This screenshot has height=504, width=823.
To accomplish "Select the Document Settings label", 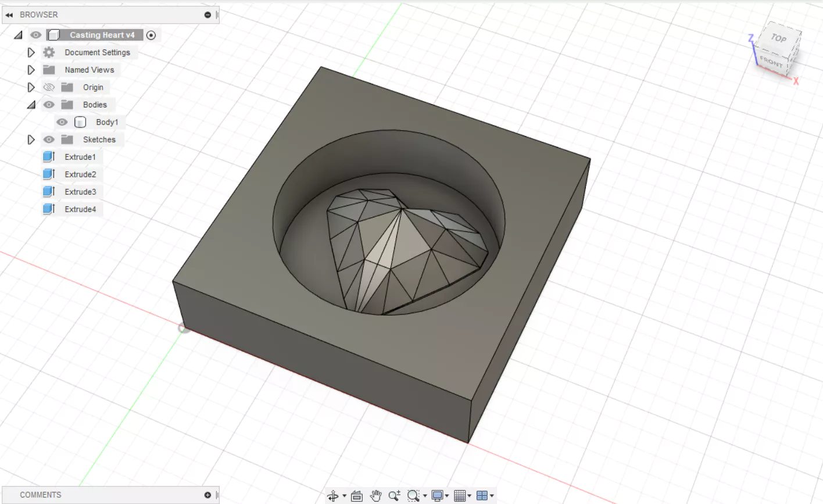I will [98, 52].
